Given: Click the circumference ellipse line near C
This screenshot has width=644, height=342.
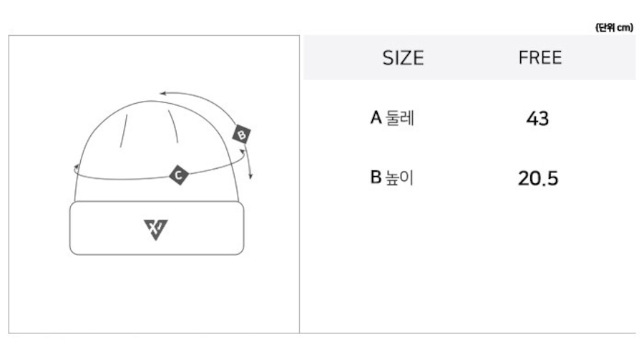Looking at the screenshot, I should [123, 178].
